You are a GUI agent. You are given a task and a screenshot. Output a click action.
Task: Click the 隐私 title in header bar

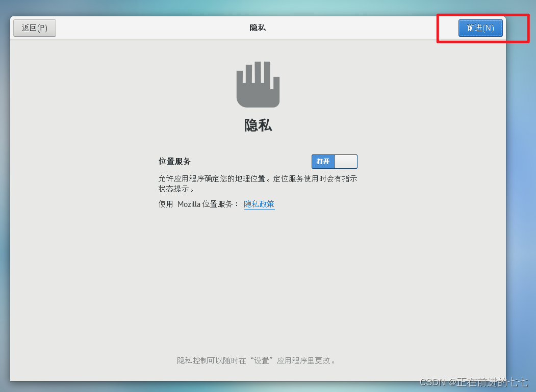click(258, 28)
